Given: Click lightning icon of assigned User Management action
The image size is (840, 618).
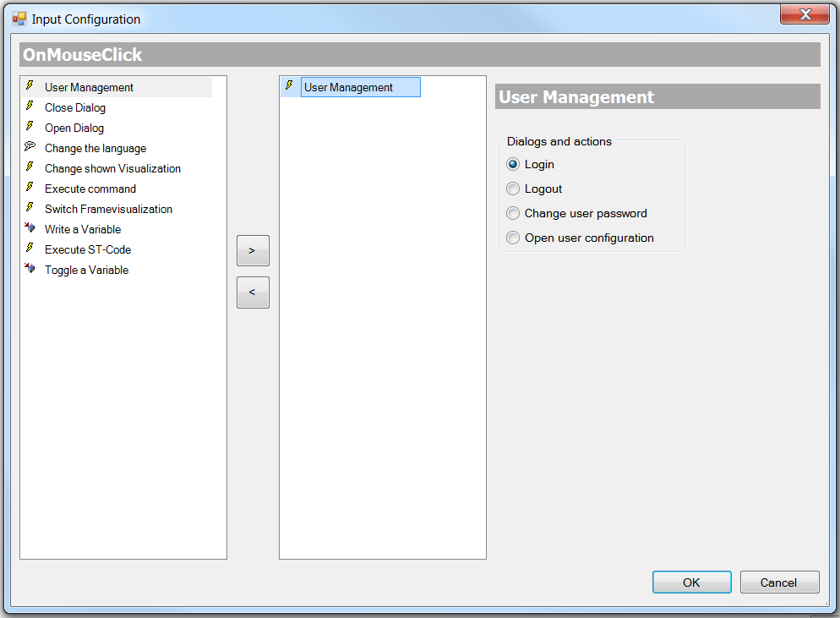Looking at the screenshot, I should click(289, 85).
